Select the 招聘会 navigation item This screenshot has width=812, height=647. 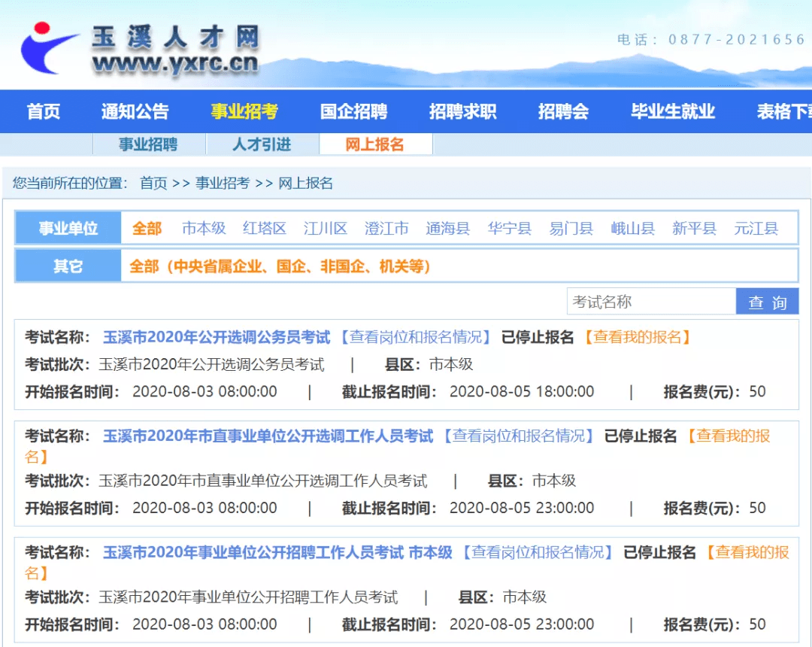click(563, 111)
